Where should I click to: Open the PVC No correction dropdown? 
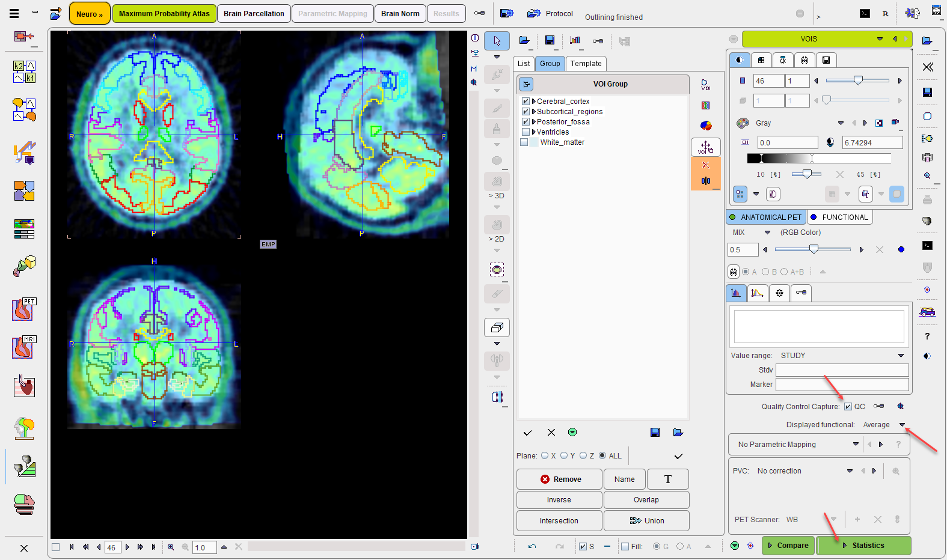[850, 471]
